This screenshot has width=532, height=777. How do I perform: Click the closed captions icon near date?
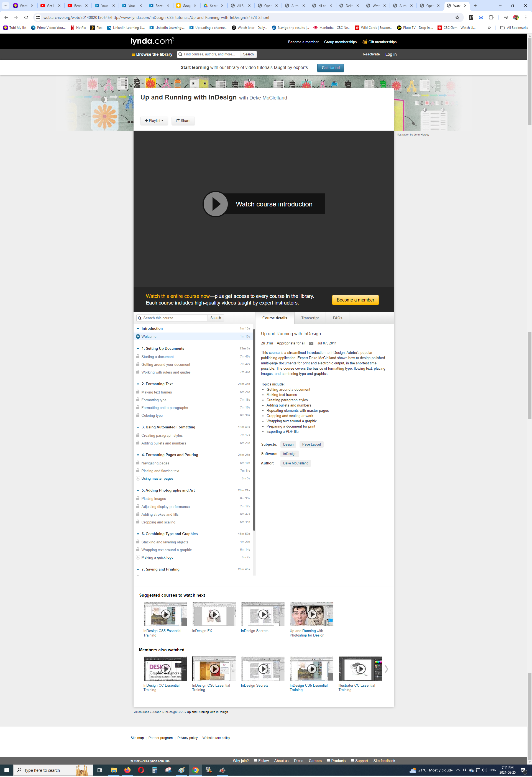pos(311,343)
